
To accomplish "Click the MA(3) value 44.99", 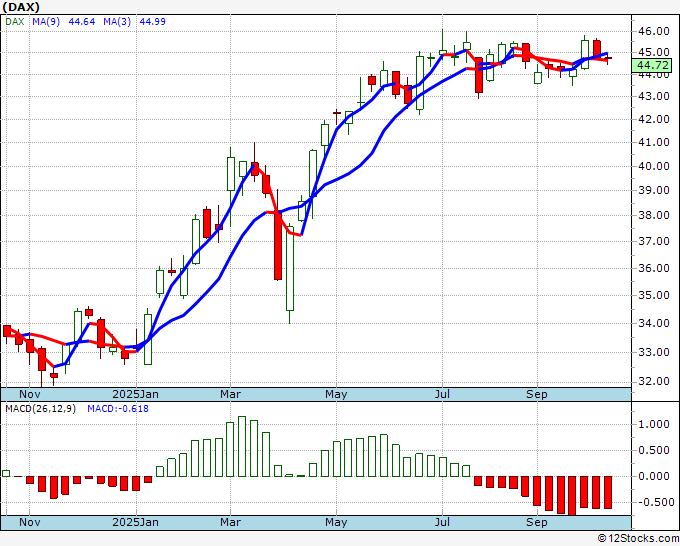I will (x=152, y=22).
